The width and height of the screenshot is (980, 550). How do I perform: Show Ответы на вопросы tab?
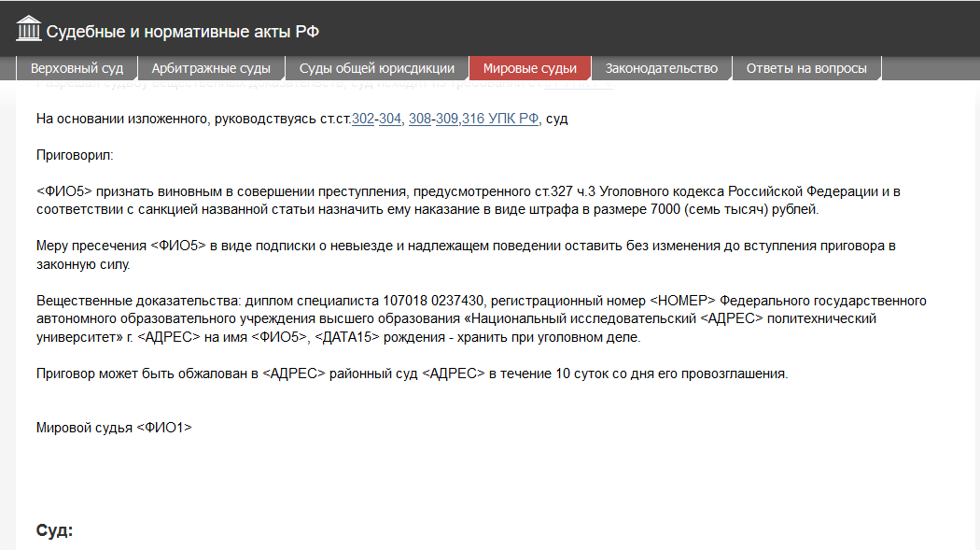point(806,68)
